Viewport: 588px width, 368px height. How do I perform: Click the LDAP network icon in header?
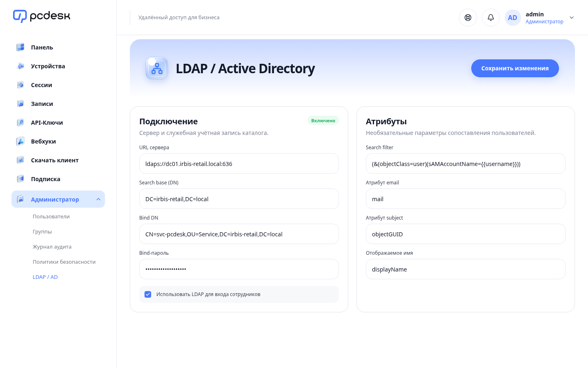coord(157,68)
